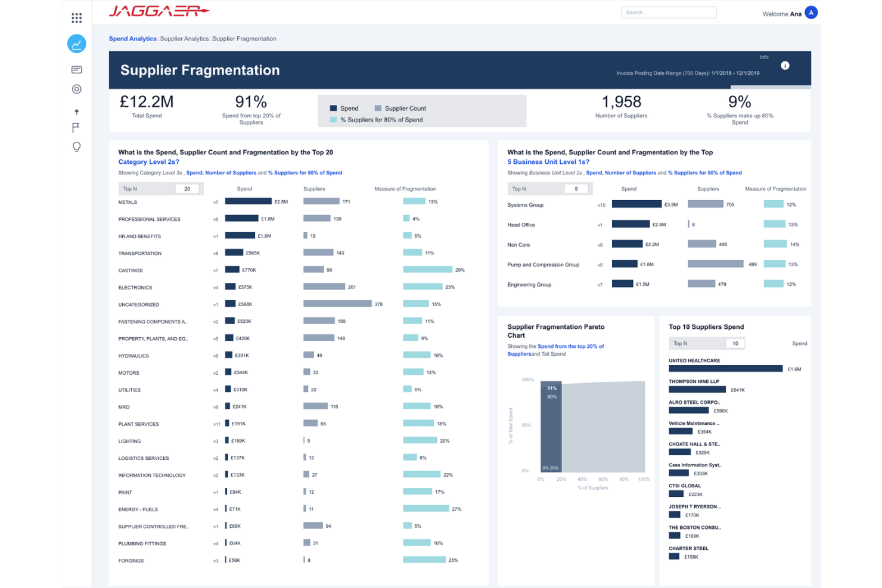Click the THOMPSON HINE LLP spend bar
The image size is (882, 588).
(697, 390)
